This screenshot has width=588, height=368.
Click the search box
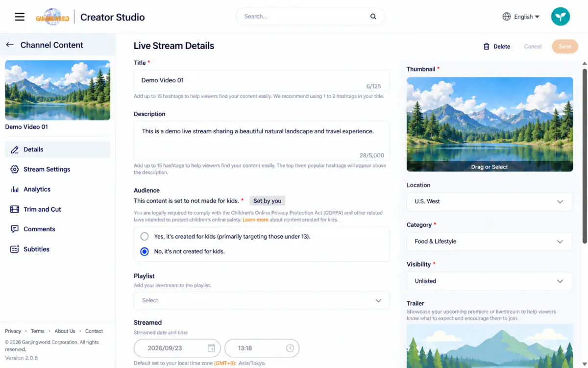tap(310, 16)
